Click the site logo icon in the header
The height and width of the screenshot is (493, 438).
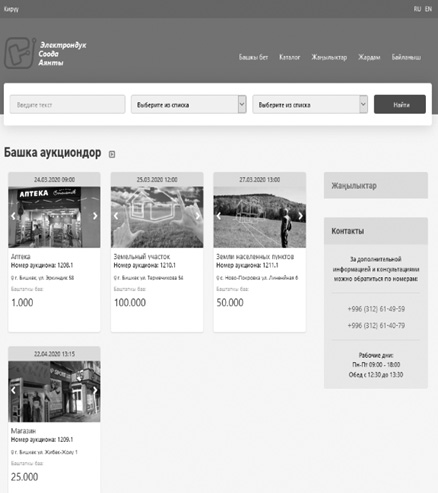20,53
